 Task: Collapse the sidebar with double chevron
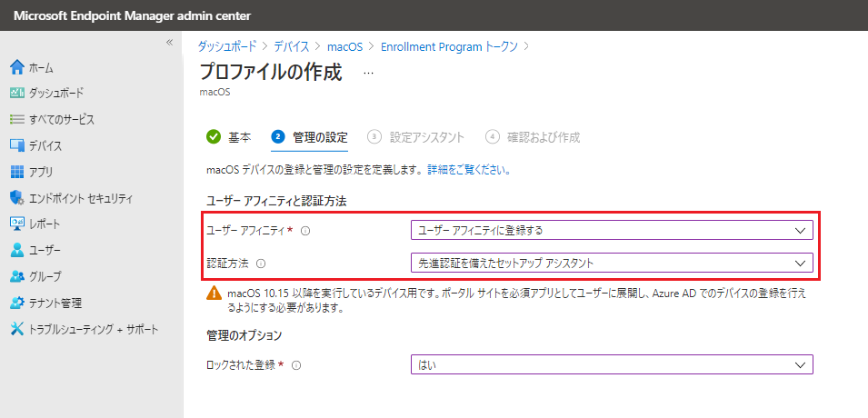[170, 43]
